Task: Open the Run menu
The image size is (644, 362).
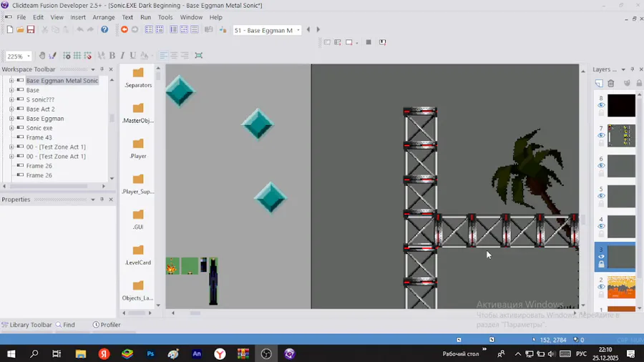Action: (x=145, y=17)
